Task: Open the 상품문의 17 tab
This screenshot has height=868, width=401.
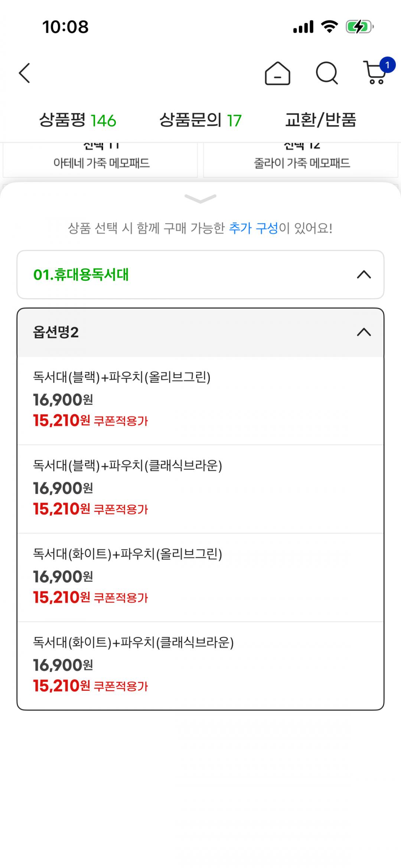Action: [x=200, y=120]
